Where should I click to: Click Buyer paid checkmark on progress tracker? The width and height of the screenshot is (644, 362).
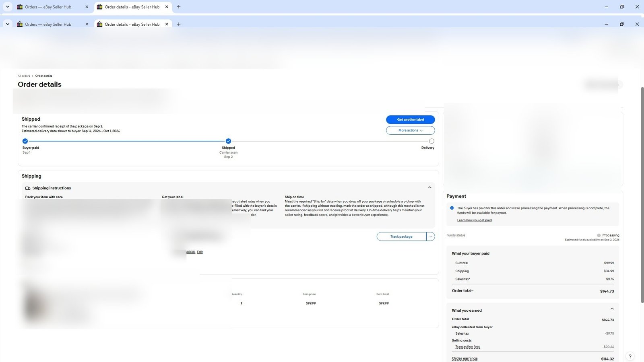[x=25, y=141]
